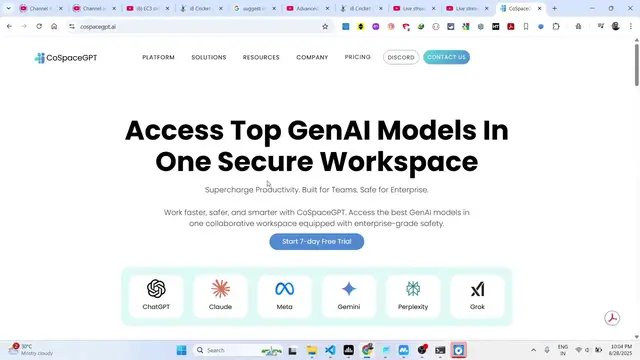This screenshot has height=360, width=640.
Task: Select the ChatGPT model card
Action: tap(156, 296)
